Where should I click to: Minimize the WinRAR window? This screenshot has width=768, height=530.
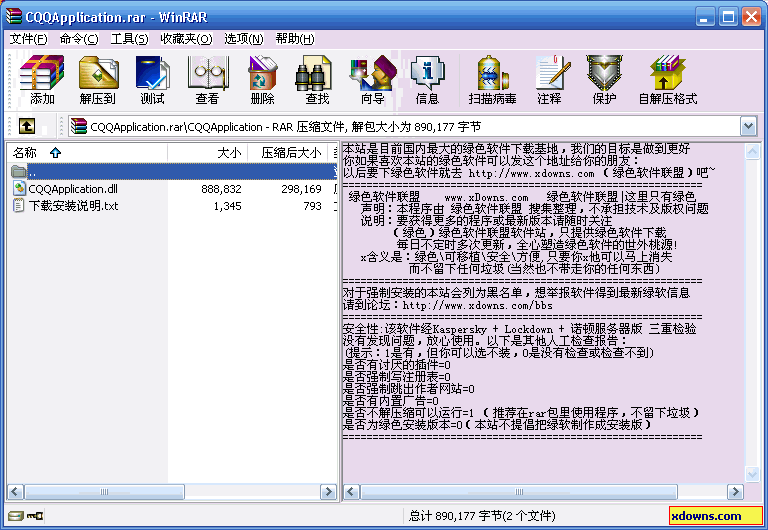click(704, 17)
